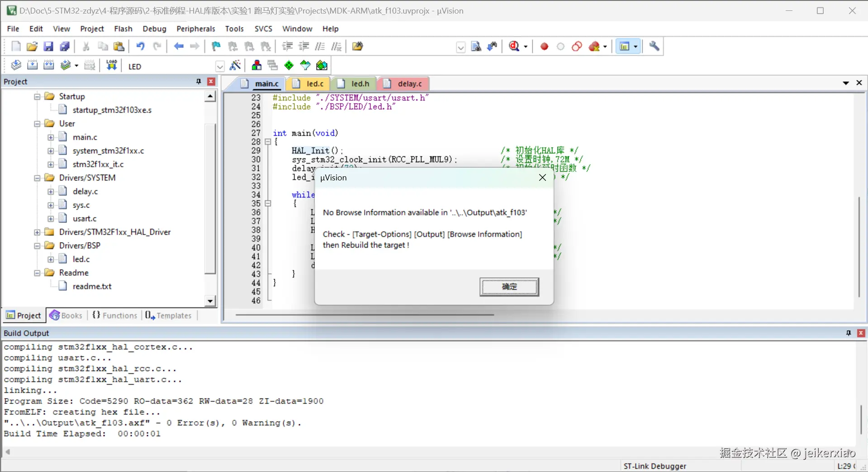Create a new file with the New icon
The image size is (868, 472).
pos(16,47)
